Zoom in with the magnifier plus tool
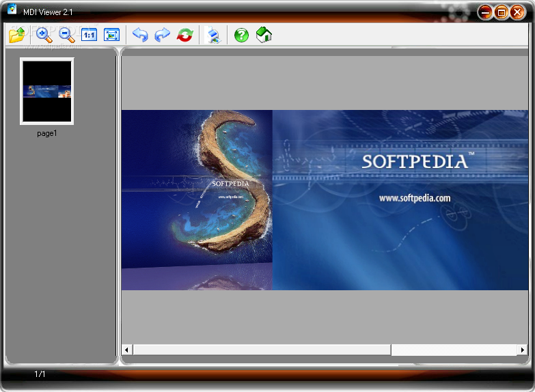 coord(44,35)
